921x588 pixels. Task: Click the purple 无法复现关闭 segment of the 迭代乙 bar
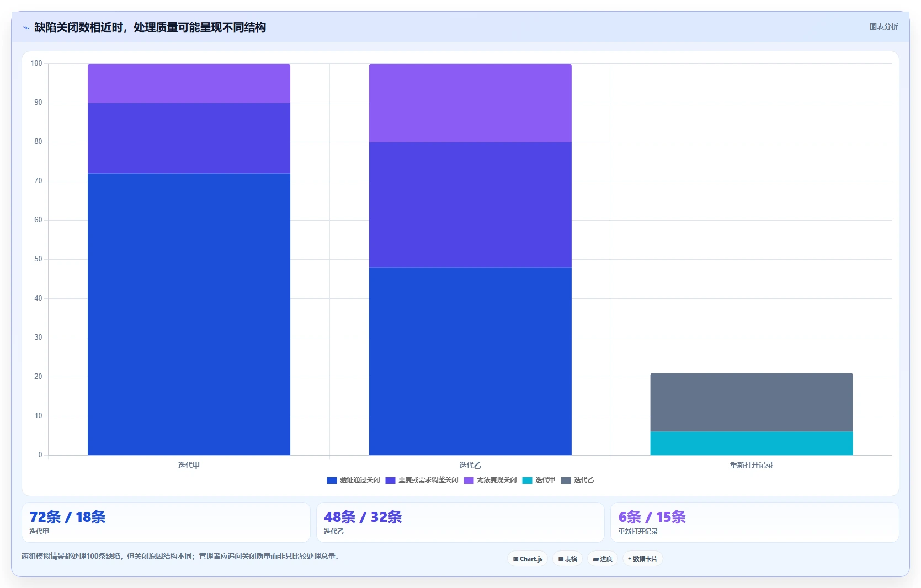point(470,103)
